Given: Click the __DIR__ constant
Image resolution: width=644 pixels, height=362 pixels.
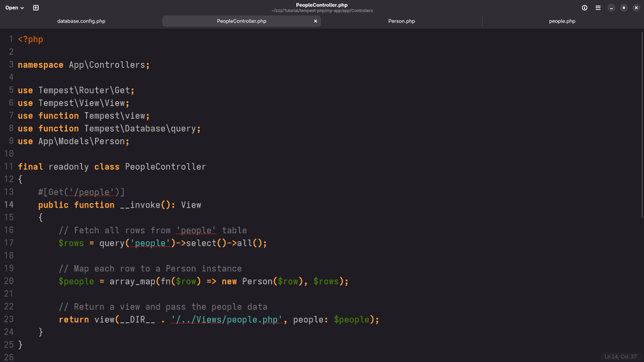Looking at the screenshot, I should pos(137,320).
